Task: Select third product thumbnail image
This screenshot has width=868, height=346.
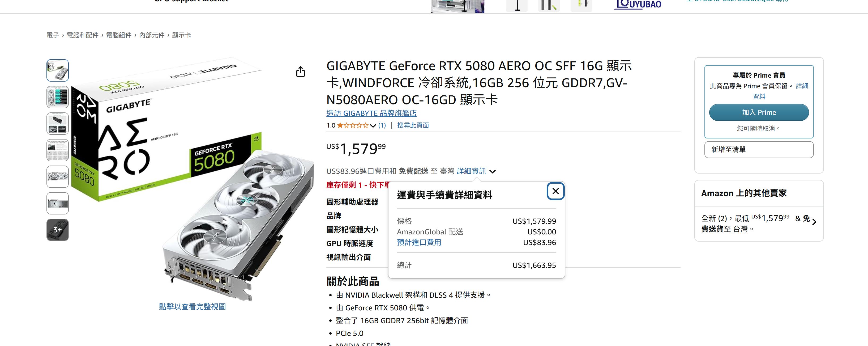Action: coord(58,124)
